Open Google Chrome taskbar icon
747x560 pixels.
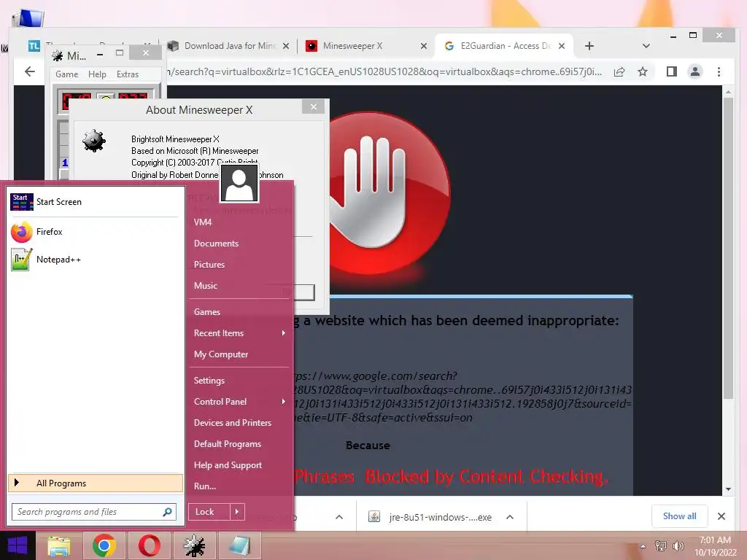point(104,545)
